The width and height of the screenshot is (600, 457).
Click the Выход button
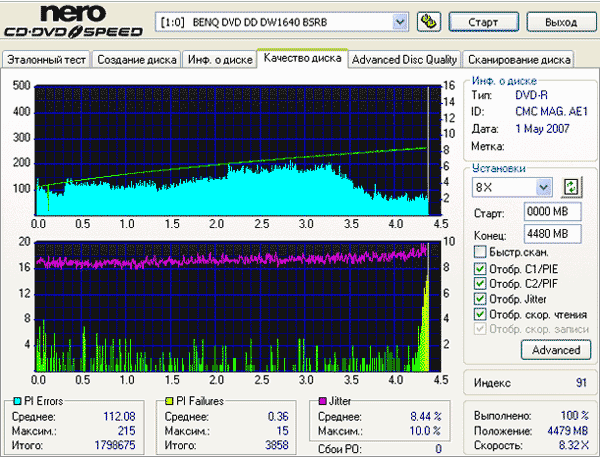click(561, 22)
